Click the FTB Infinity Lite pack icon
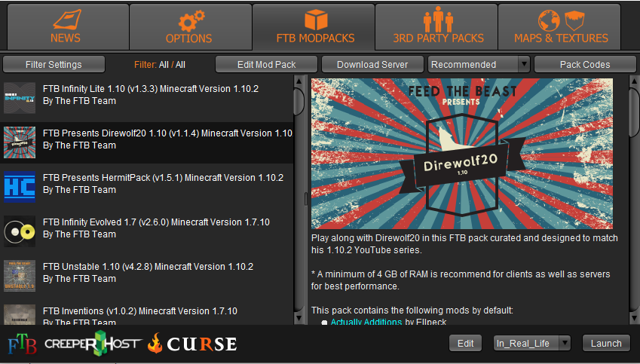640x364 pixels. click(x=19, y=98)
